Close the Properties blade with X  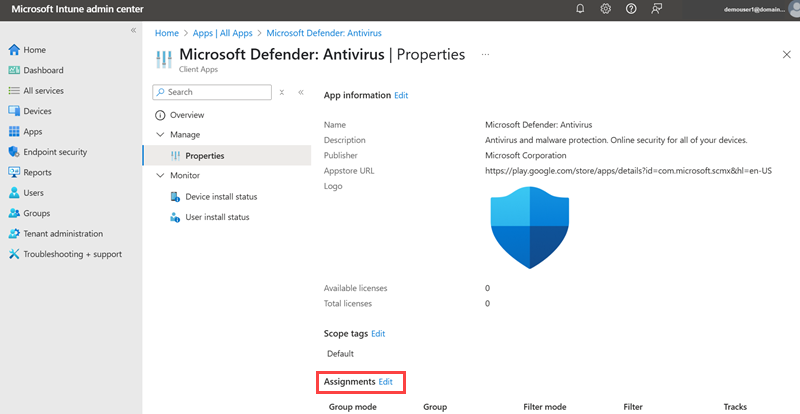[787, 55]
